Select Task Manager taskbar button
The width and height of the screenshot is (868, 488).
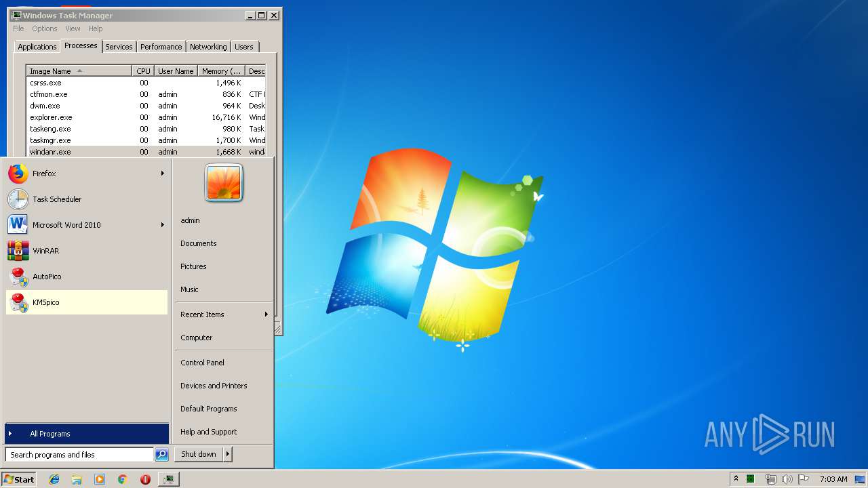click(168, 479)
